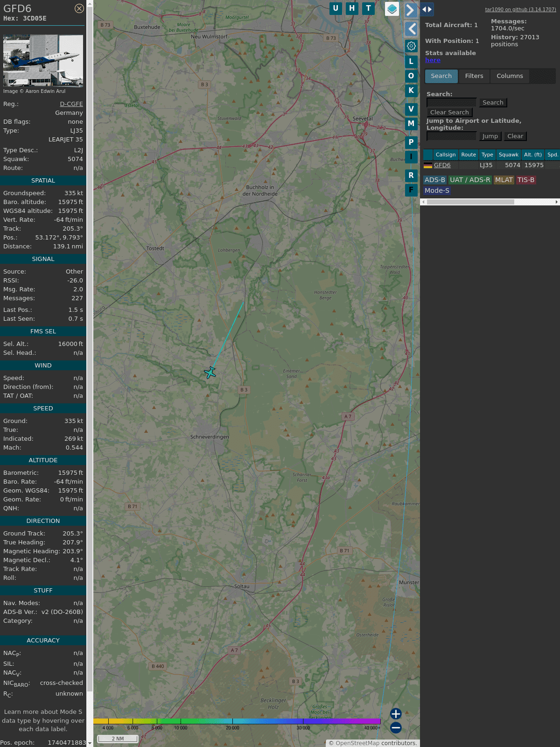Toggle the L map button
The image size is (560, 747).
tap(411, 61)
